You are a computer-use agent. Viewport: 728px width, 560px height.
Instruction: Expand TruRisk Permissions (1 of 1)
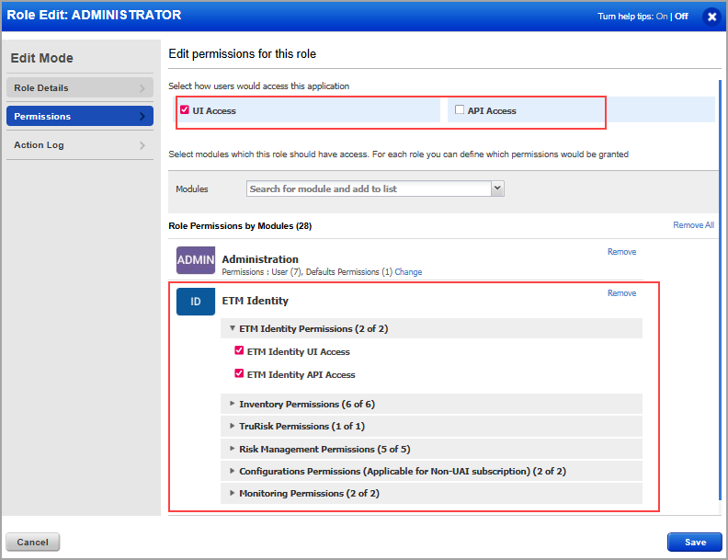point(431,427)
